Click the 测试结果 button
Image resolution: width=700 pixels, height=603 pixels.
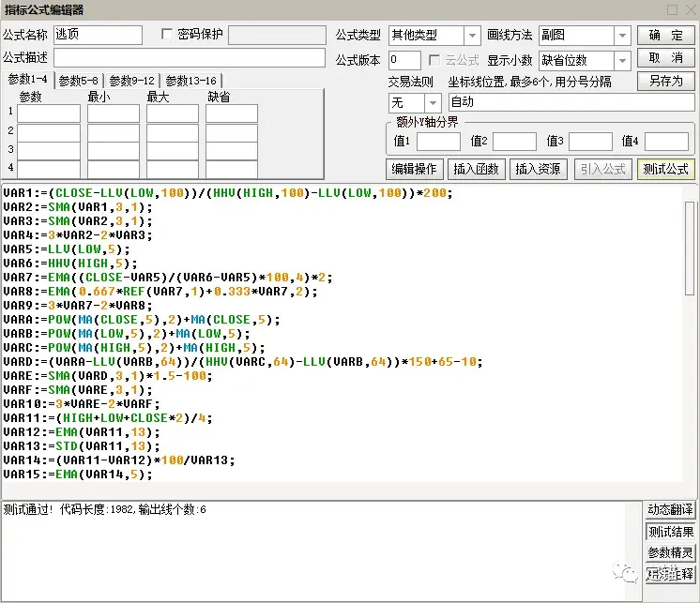click(670, 531)
